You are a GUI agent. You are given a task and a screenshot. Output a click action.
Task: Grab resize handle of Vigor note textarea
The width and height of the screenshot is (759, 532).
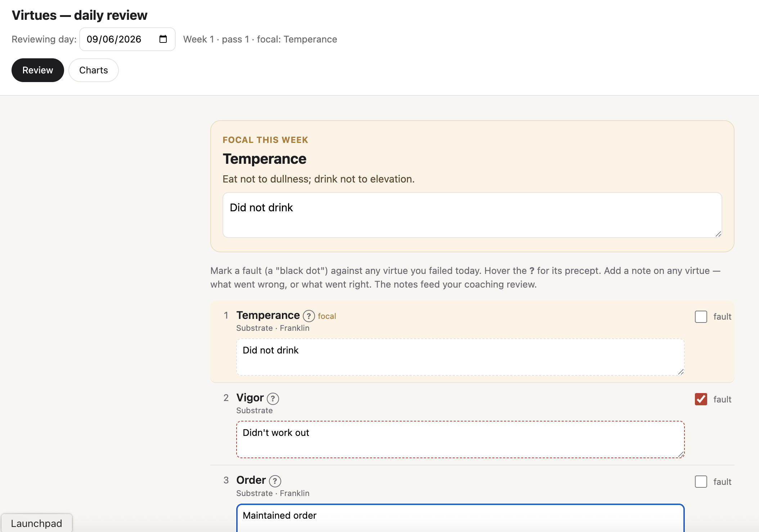point(681,454)
